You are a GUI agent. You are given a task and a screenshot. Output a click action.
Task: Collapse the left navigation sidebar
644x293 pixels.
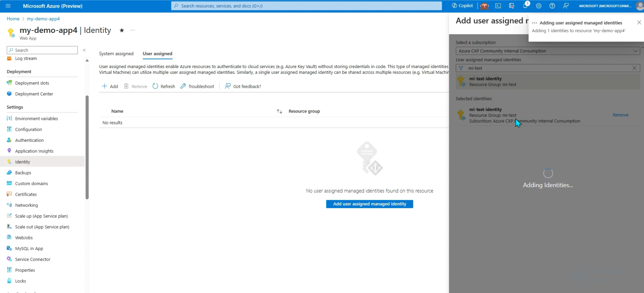pyautogui.click(x=84, y=50)
